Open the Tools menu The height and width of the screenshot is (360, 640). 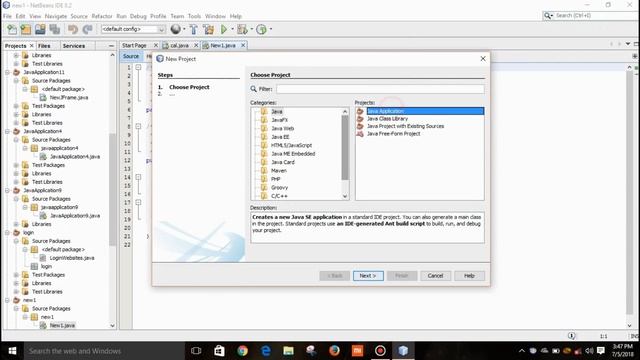coord(194,16)
